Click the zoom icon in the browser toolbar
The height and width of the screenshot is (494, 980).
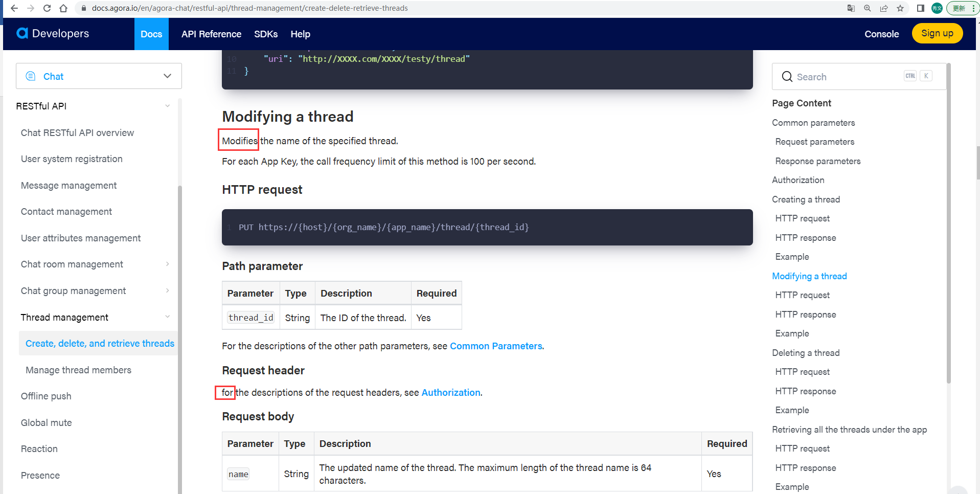pos(868,8)
